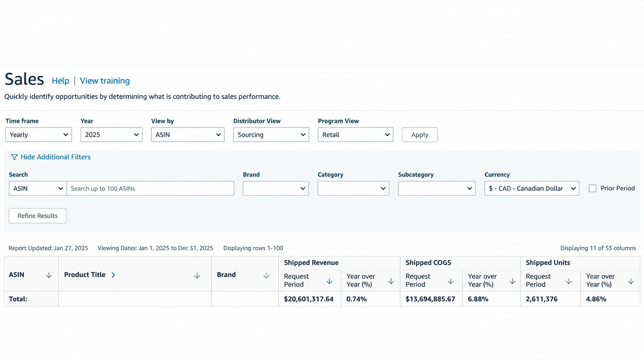Open the Year 2025 dropdown
Screen dimensions: 644x362
tap(111, 135)
